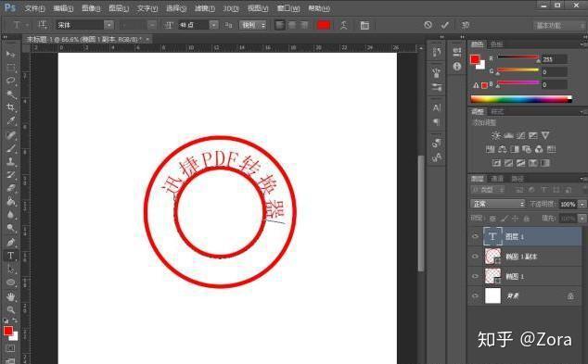Select the Healing Brush tool
The height and width of the screenshot is (364, 588).
click(10, 134)
